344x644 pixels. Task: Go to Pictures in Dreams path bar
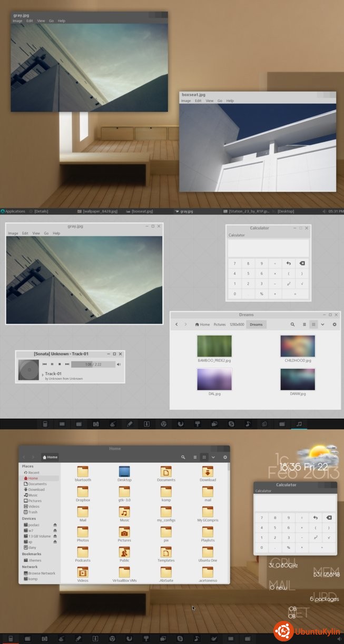(220, 325)
